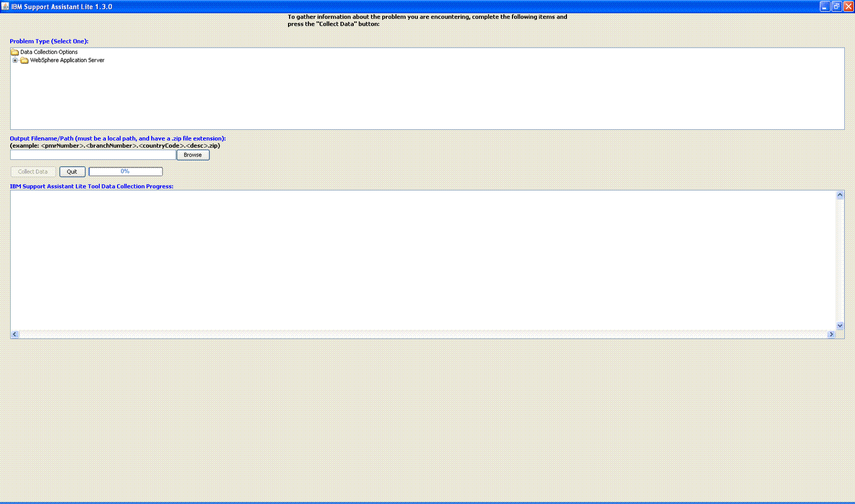Click the Problem Type (Select One) label

click(x=49, y=41)
